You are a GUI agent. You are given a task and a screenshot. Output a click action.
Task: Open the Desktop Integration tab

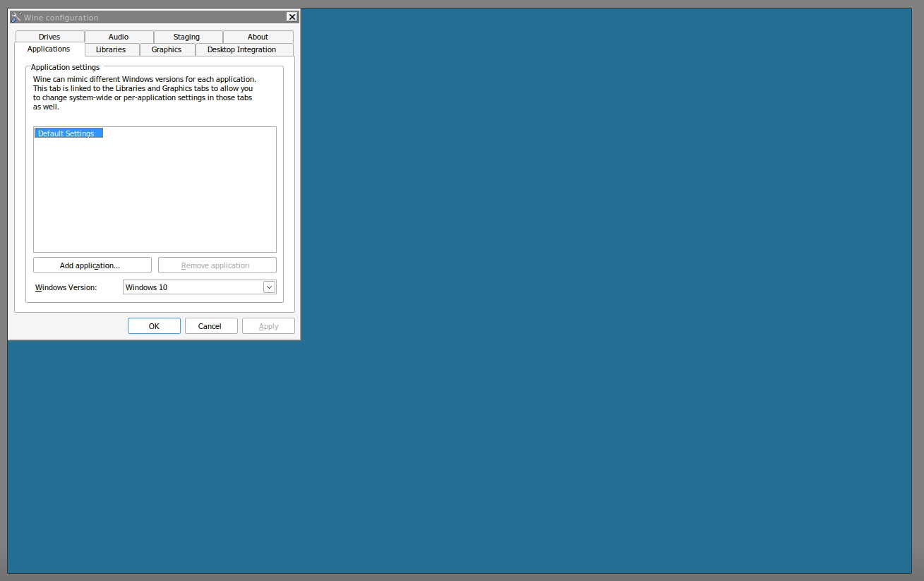[241, 49]
